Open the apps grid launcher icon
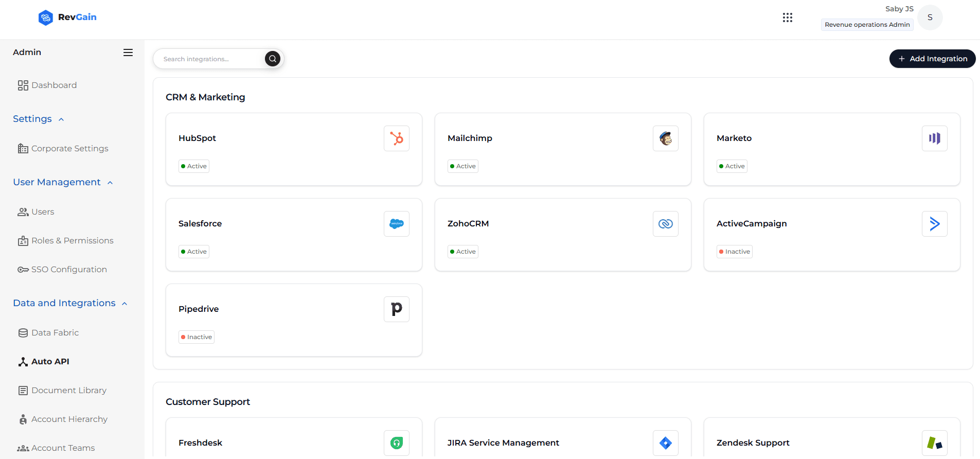 (787, 17)
